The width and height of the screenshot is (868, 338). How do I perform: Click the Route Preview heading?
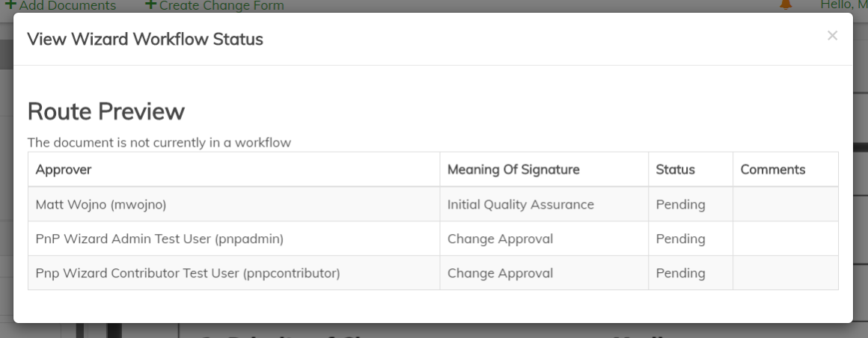(x=106, y=111)
